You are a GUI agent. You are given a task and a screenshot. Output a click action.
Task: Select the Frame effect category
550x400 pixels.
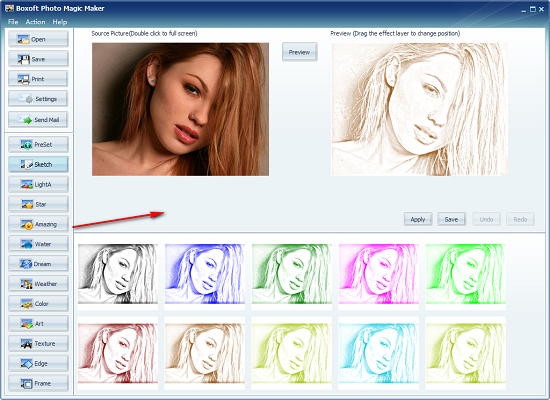38,383
